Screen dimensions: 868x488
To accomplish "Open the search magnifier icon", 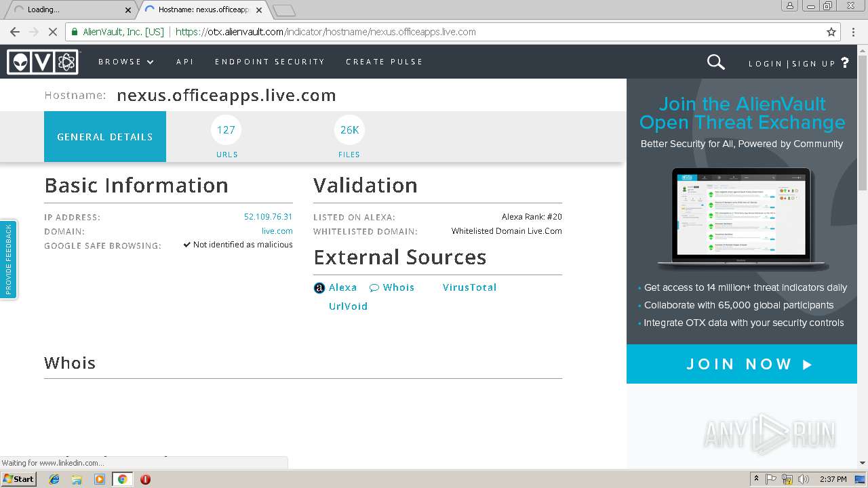I will tap(715, 62).
